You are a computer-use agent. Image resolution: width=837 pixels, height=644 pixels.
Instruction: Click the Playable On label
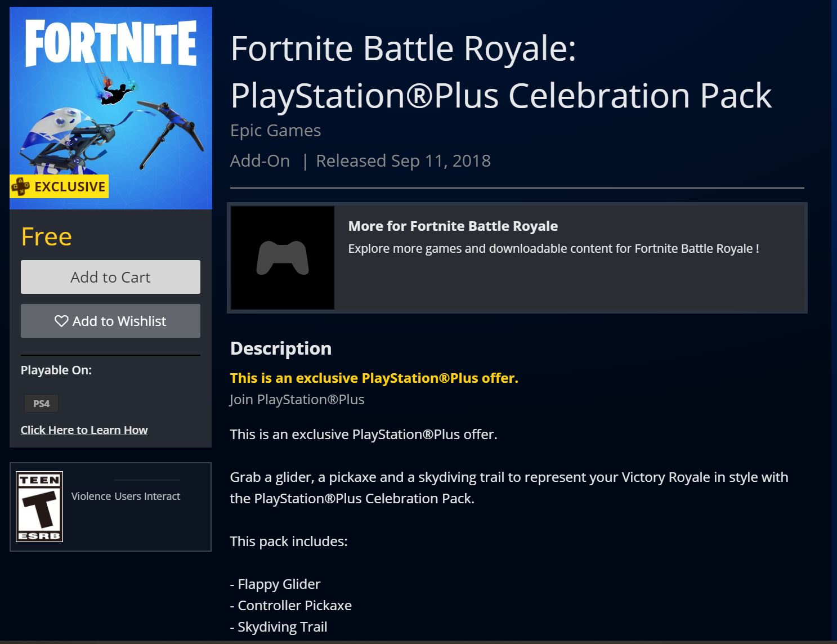coord(56,370)
